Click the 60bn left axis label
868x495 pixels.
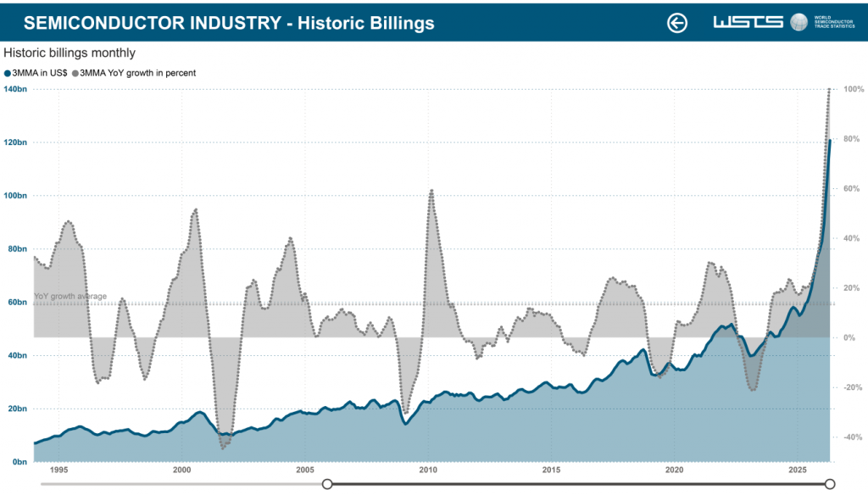tap(17, 303)
